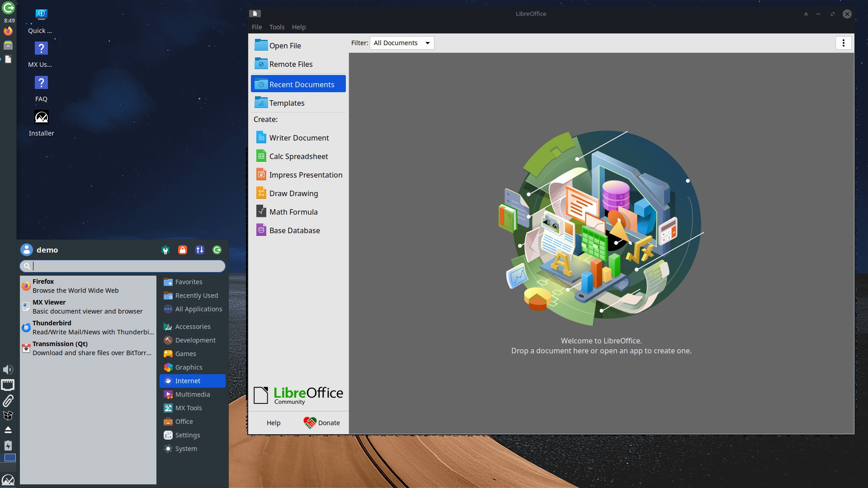The image size is (868, 488).
Task: Click the Donate button
Action: tap(322, 423)
